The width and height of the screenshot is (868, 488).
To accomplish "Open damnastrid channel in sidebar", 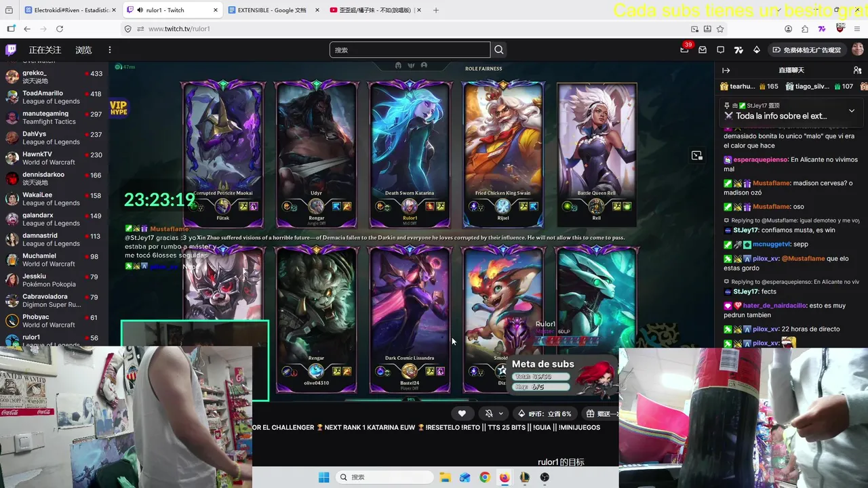I will pyautogui.click(x=54, y=239).
